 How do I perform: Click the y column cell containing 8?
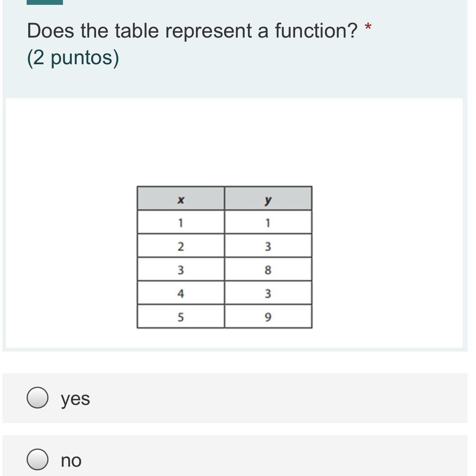pyautogui.click(x=268, y=270)
